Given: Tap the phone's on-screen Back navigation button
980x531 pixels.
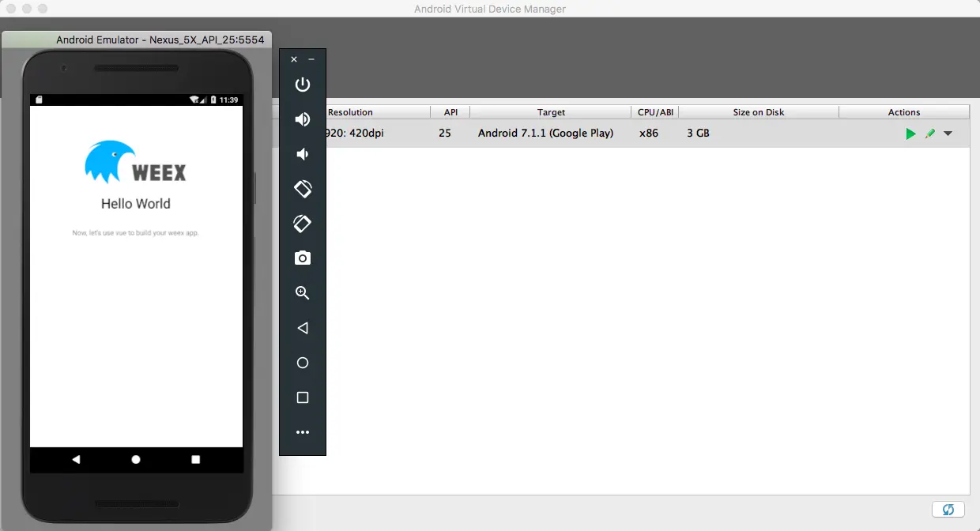Looking at the screenshot, I should click(x=76, y=459).
